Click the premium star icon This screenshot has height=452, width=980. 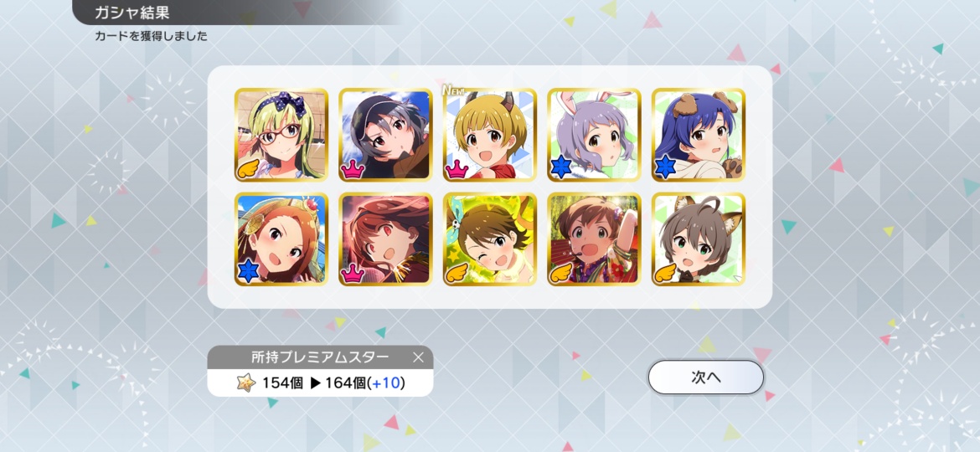pyautogui.click(x=246, y=382)
